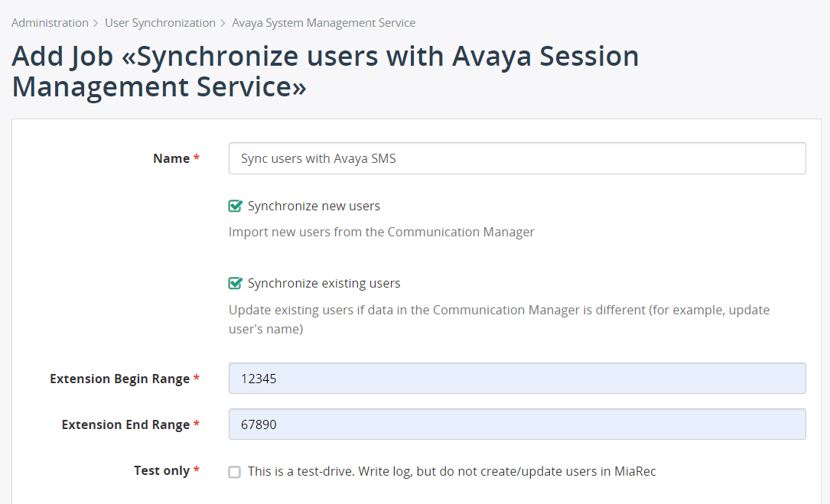
Task: Click the Synchronize new users label
Action: [314, 206]
